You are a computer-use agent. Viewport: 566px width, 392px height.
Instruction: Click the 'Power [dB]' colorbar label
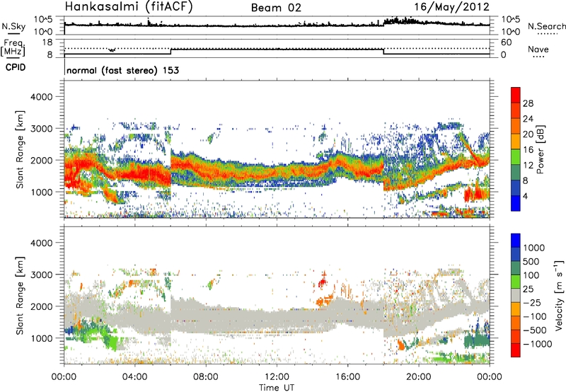tap(540, 149)
